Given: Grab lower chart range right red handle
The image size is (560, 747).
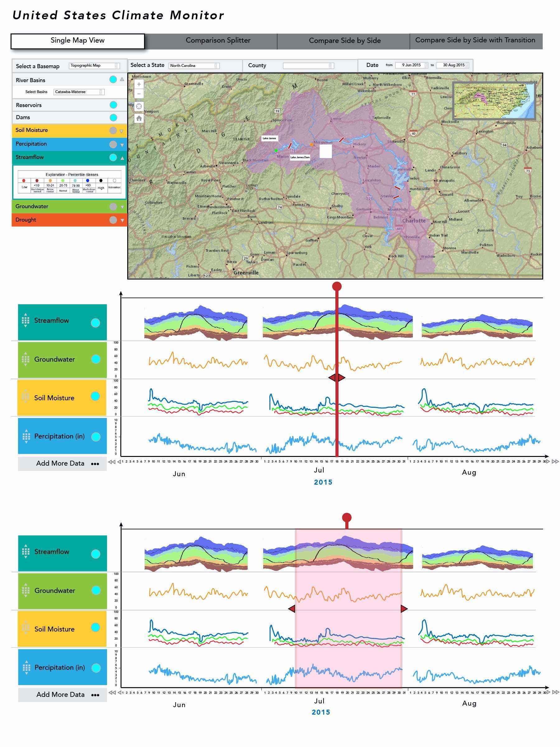Looking at the screenshot, I should coord(404,608).
